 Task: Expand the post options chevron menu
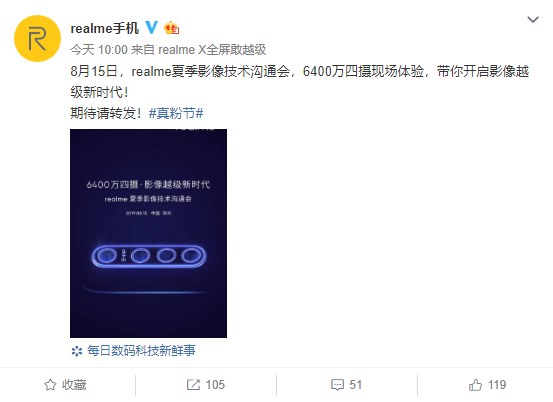coord(533,20)
